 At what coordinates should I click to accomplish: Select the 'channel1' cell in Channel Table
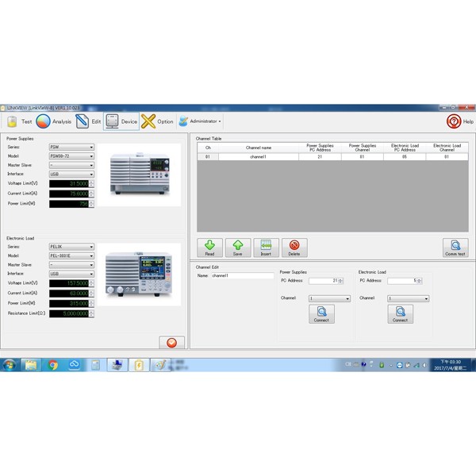tap(259, 157)
